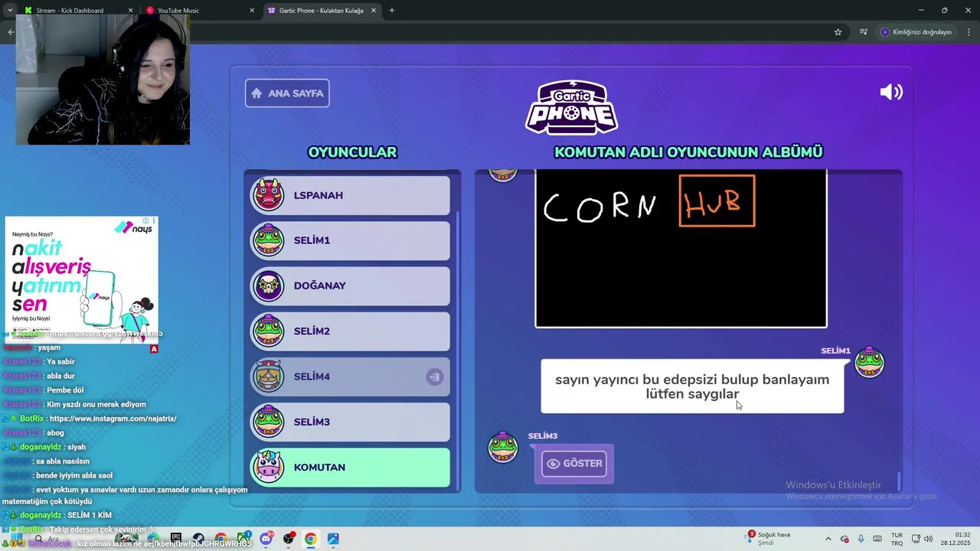The width and height of the screenshot is (980, 551).
Task: Close the Gartic Phone tab
Action: [374, 11]
